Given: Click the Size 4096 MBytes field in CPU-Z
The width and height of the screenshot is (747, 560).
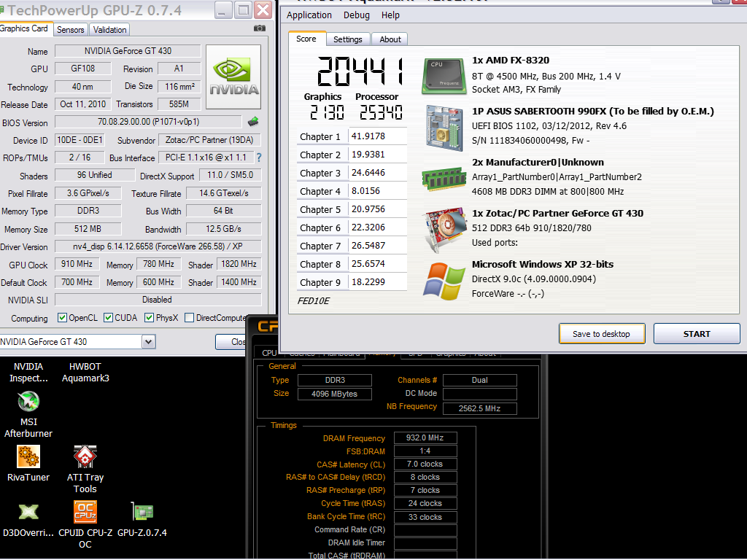Looking at the screenshot, I should (334, 394).
